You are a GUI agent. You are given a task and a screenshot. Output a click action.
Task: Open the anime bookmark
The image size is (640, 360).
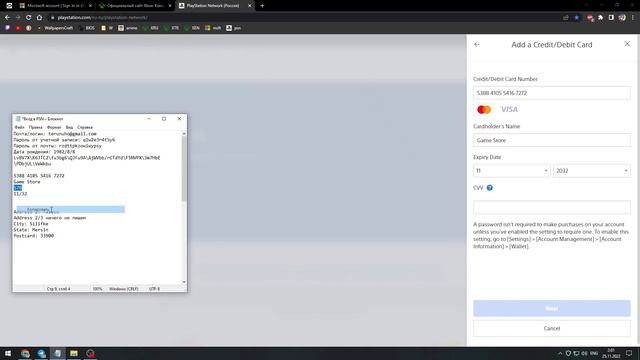(128, 28)
